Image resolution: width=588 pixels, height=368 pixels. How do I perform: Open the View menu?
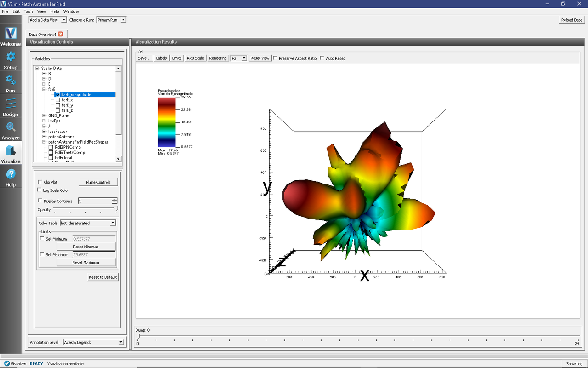(42, 11)
